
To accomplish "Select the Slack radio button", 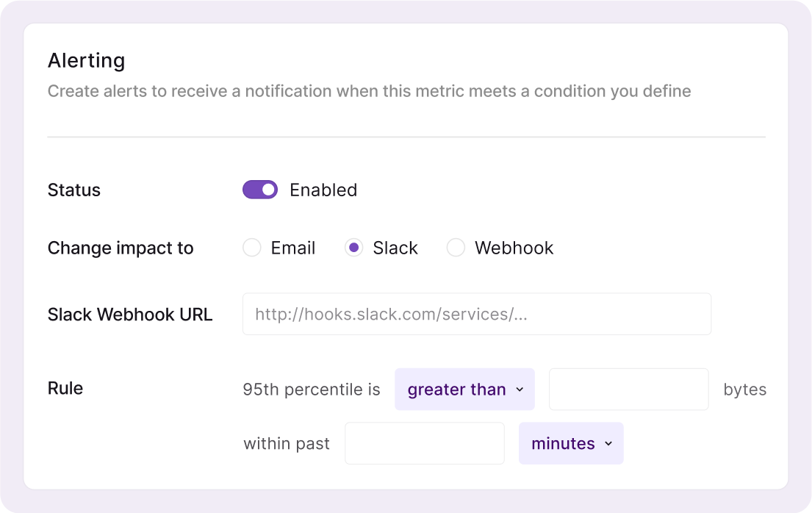I will (354, 248).
